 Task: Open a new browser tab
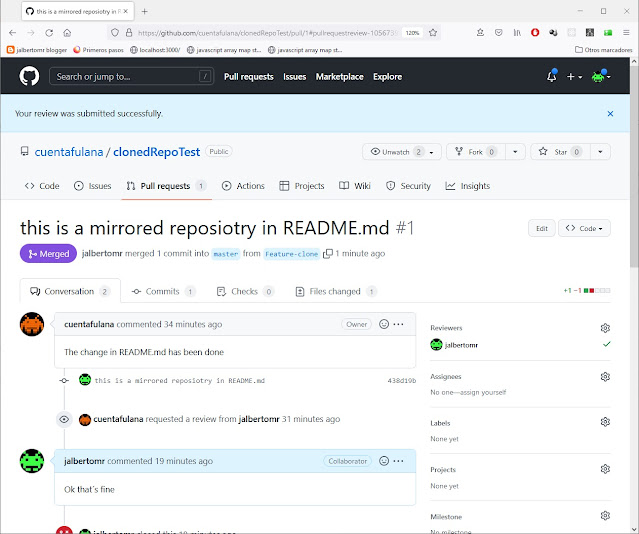[145, 11]
